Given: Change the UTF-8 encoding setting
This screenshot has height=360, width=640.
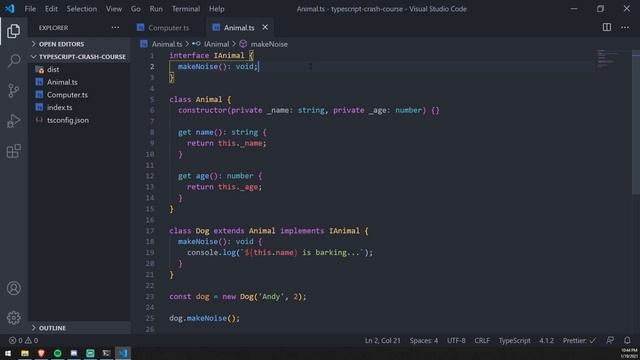Looking at the screenshot, I should [456, 340].
